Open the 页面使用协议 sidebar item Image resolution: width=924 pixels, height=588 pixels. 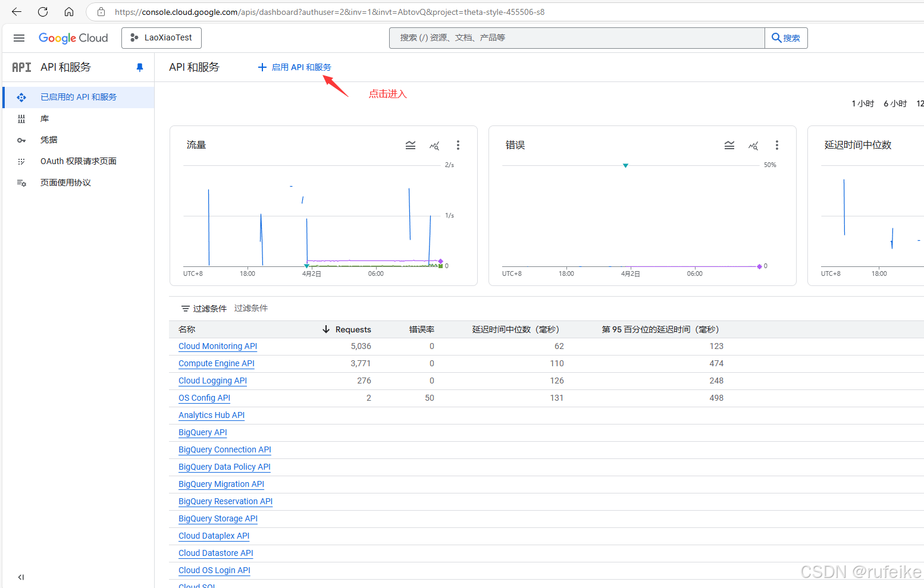click(79, 183)
